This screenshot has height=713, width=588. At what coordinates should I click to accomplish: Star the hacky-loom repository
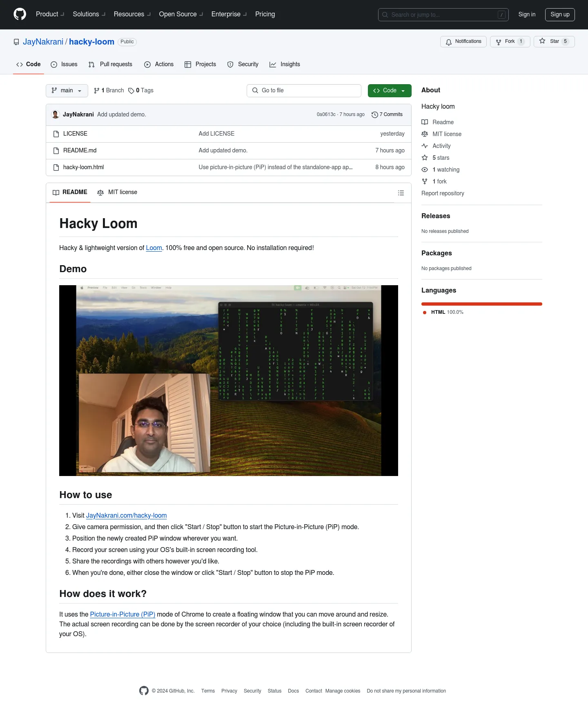[554, 42]
